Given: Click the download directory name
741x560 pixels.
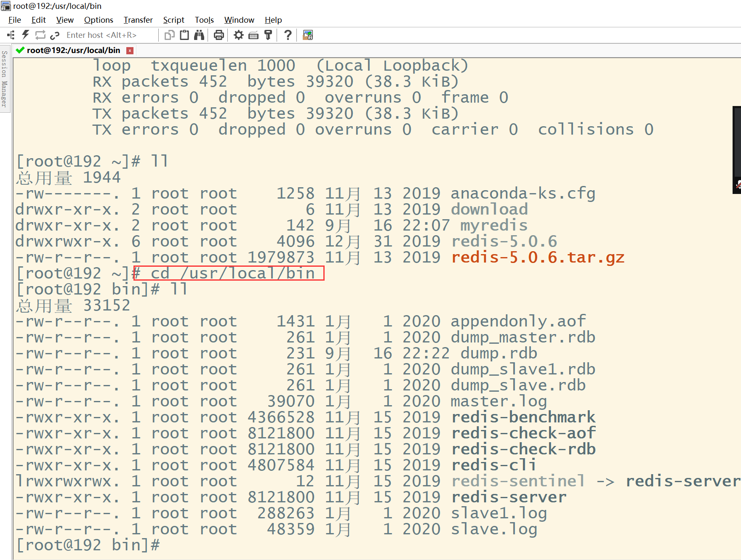Looking at the screenshot, I should [x=489, y=209].
